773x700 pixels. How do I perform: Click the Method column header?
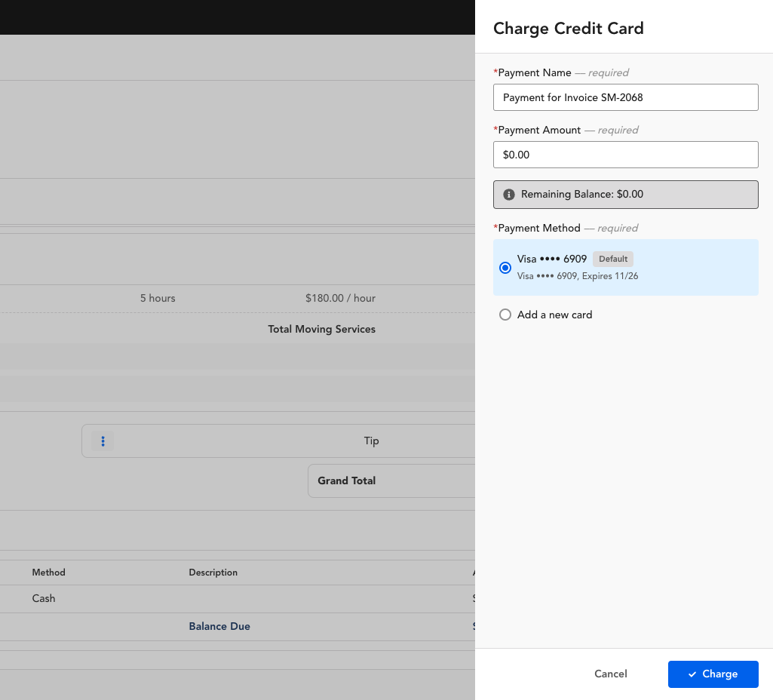point(49,573)
